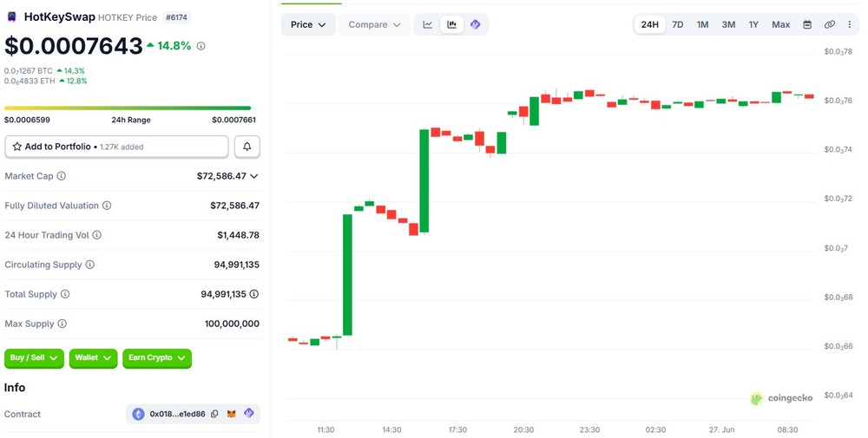This screenshot has height=438, width=868.
Task: Select the Max time range
Action: point(780,24)
